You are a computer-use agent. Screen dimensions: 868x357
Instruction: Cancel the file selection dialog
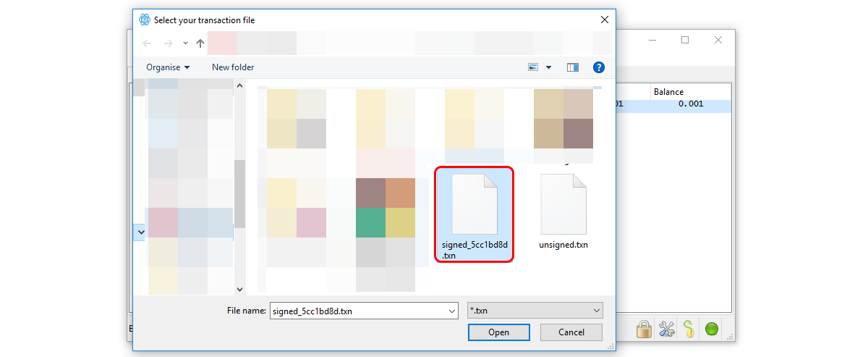click(x=571, y=332)
